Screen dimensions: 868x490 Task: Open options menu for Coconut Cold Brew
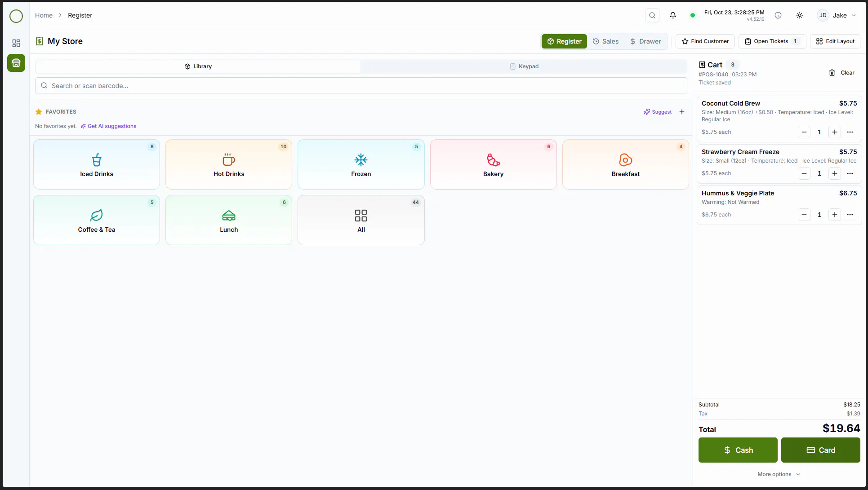point(850,132)
